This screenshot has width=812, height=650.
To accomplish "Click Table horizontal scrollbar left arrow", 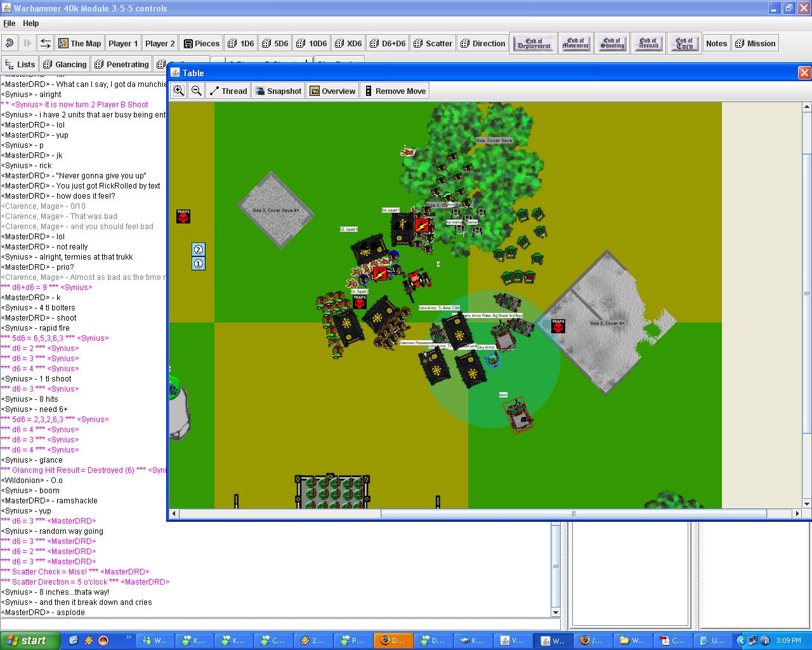I will (174, 514).
